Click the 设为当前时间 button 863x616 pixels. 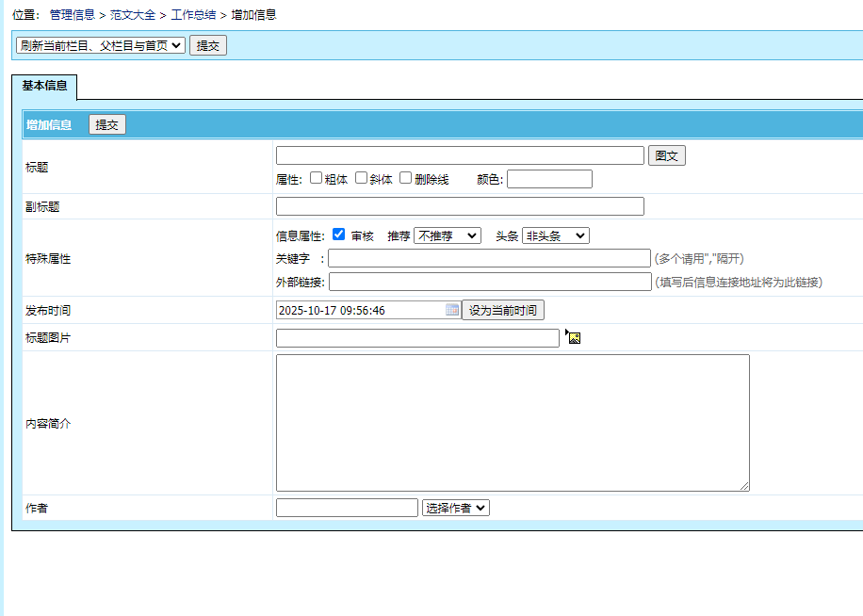click(x=503, y=310)
